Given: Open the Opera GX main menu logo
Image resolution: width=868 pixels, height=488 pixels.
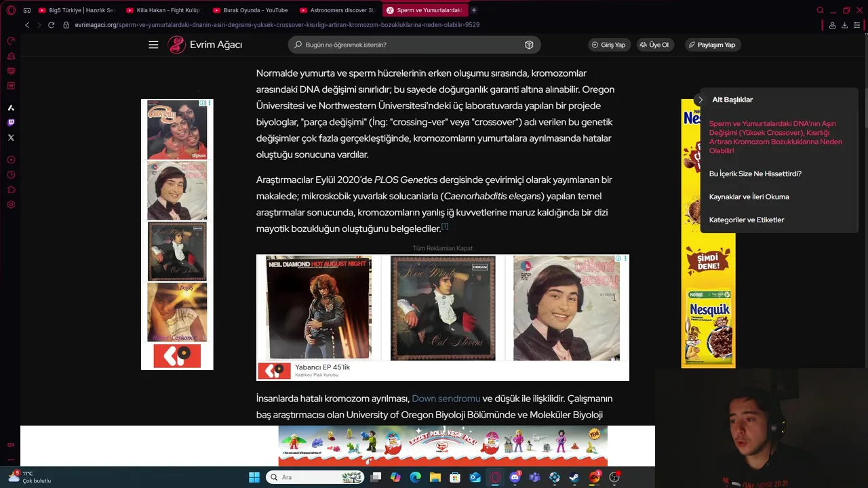Looking at the screenshot, I should click(x=11, y=10).
